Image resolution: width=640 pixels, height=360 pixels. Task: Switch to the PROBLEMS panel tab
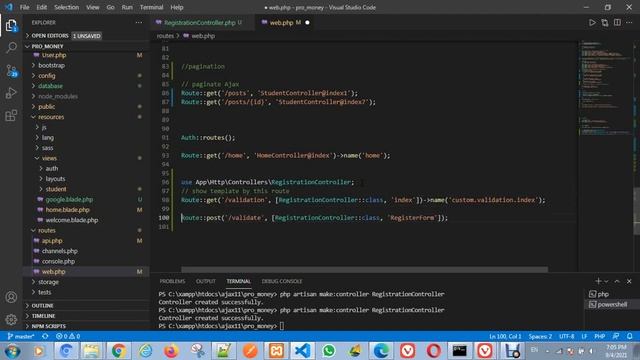pyautogui.click(x=172, y=281)
